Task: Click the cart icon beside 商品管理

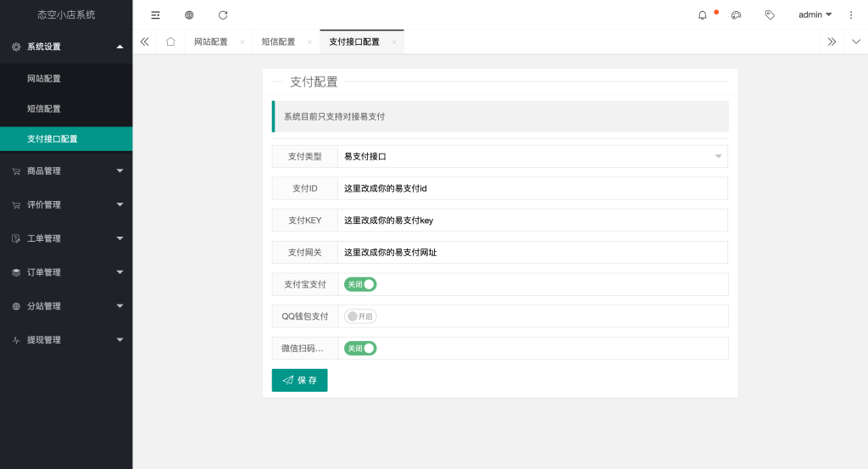Action: 16,171
